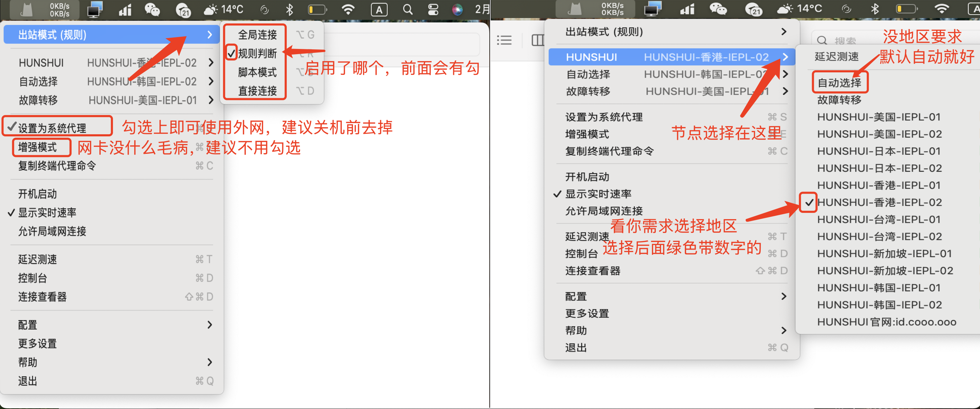The image size is (980, 409).
Task: Select node HUNSHUI-新加坡-IEPL-01
Action: coord(885,253)
